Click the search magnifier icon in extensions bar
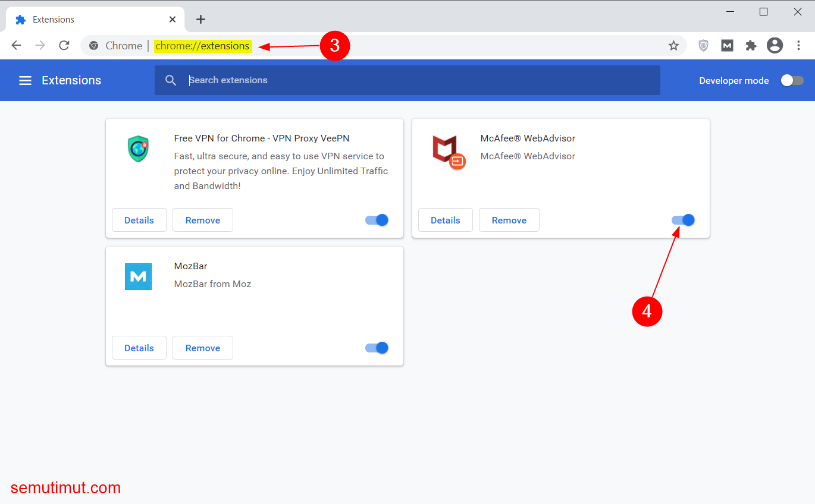Viewport: 815px width, 504px height. pos(171,80)
